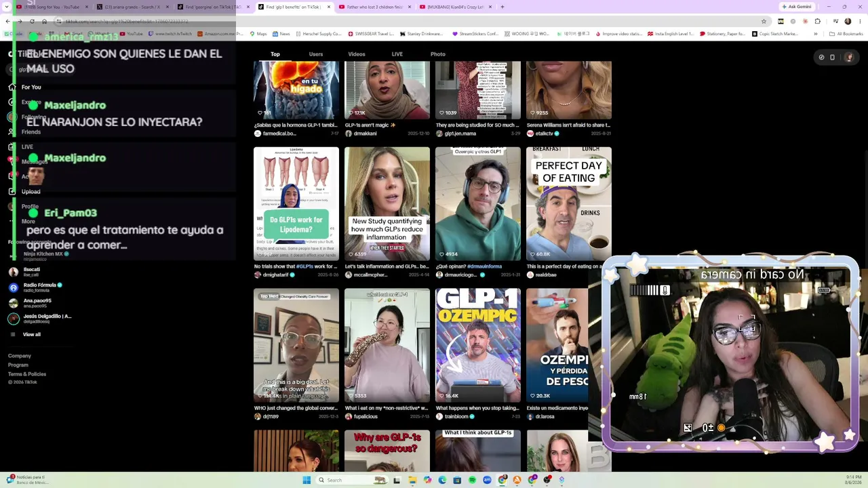Visit the glp1.jen.mama creator profile
Screen dimensions: 868x488
click(460, 134)
